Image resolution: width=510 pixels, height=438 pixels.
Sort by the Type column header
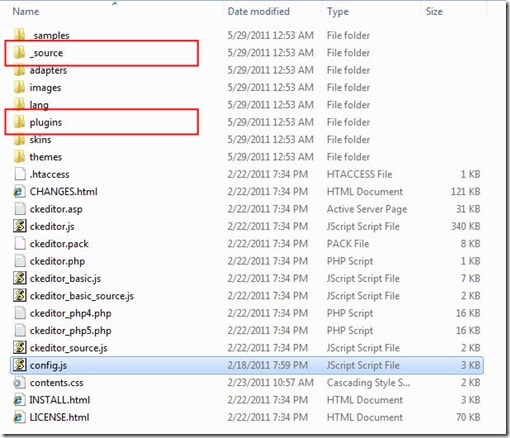(337, 12)
